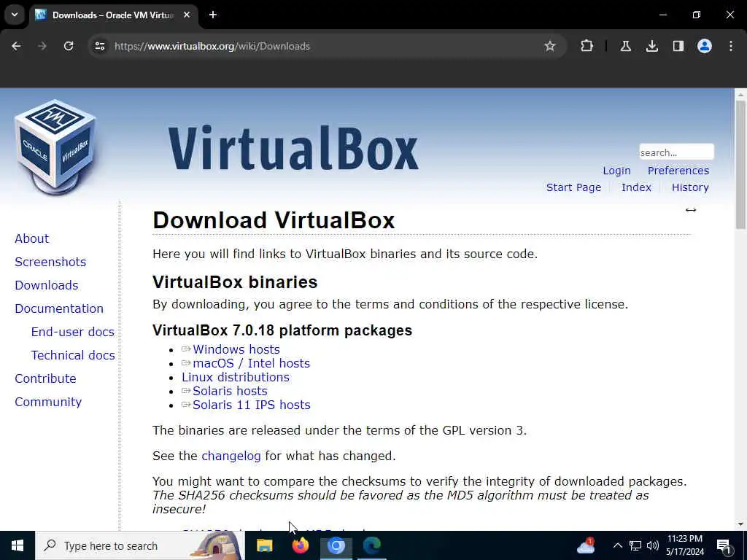Click the double-arrow width toggle icon

pyautogui.click(x=691, y=210)
